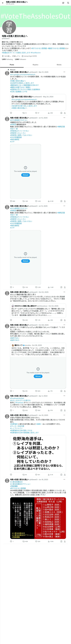
Task: Switch to the Media tab
Action: click(x=59, y=65)
